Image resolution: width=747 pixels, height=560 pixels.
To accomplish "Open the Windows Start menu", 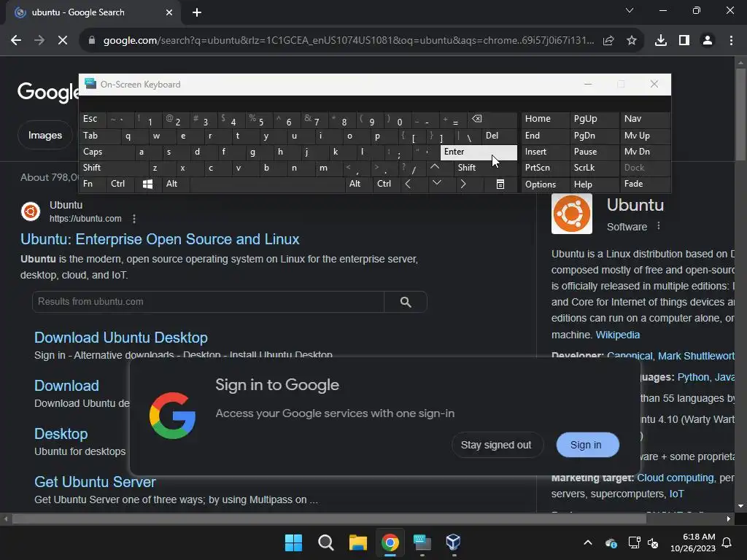I will point(293,542).
